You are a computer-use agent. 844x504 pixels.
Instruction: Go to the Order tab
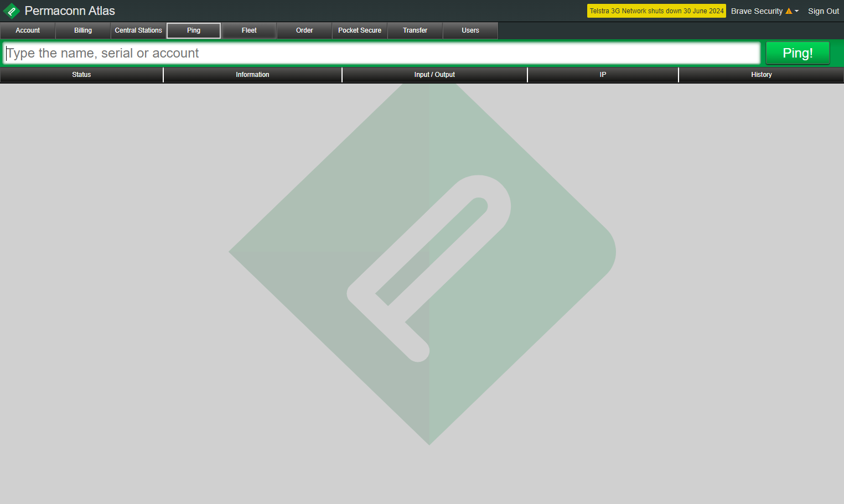click(x=304, y=30)
